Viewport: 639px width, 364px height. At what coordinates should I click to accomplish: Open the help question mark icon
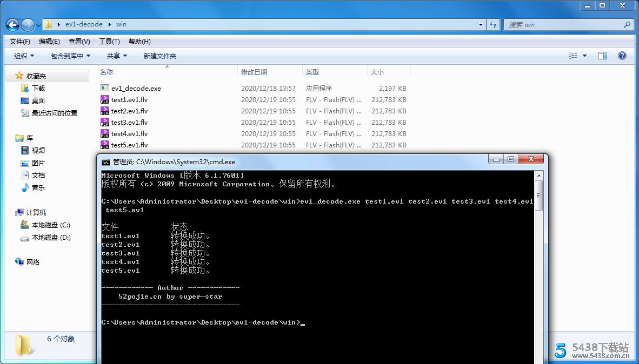[x=622, y=56]
